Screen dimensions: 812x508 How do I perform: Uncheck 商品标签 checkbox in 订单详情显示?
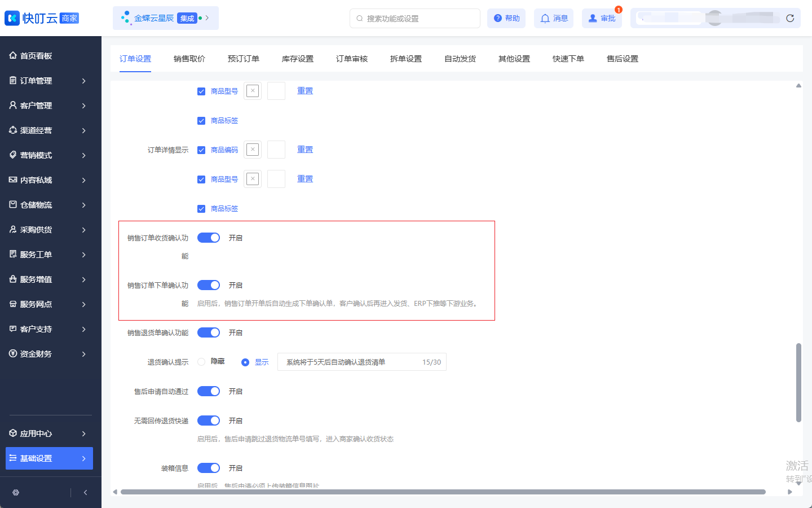(201, 208)
